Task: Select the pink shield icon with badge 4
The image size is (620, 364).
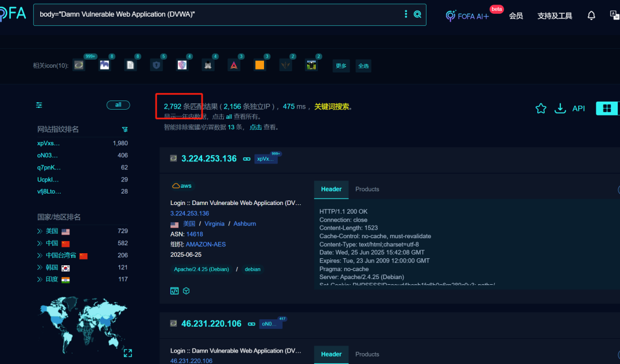Action: (x=182, y=65)
